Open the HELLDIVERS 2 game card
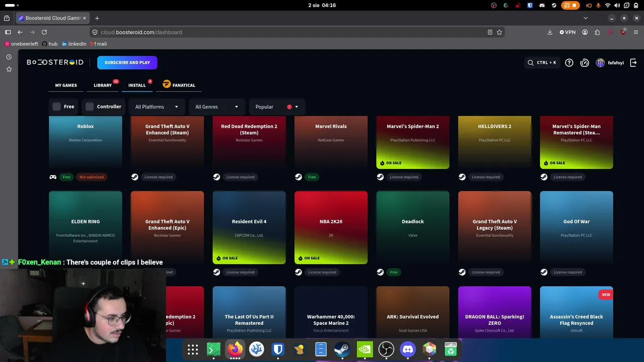Image resolution: width=644 pixels, height=362 pixels. point(495,142)
